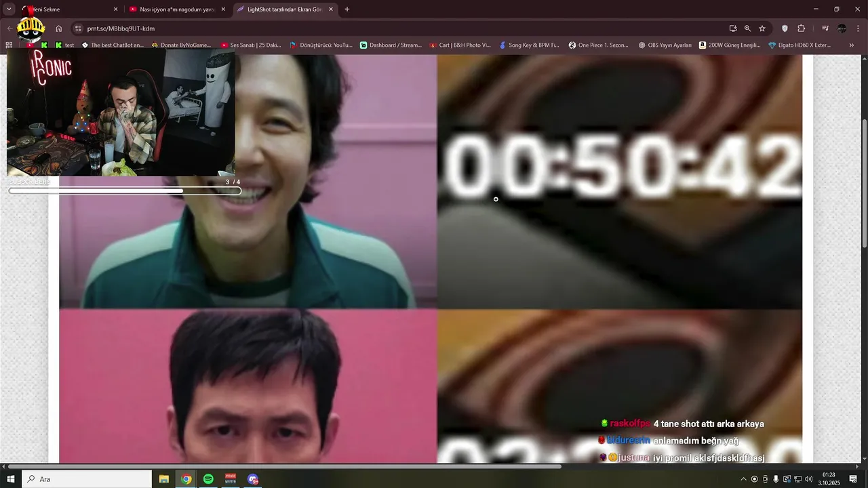
Task: Open the Voicemeeter taskbar icon
Action: pos(231,479)
